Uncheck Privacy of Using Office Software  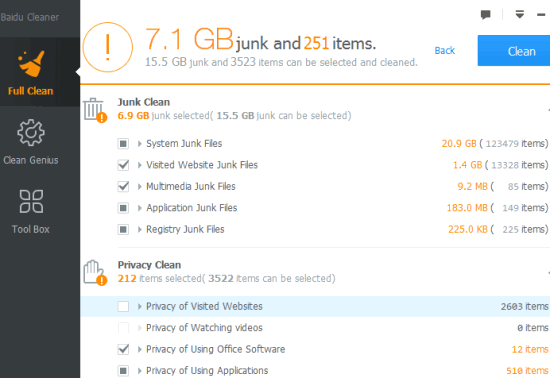(x=123, y=349)
